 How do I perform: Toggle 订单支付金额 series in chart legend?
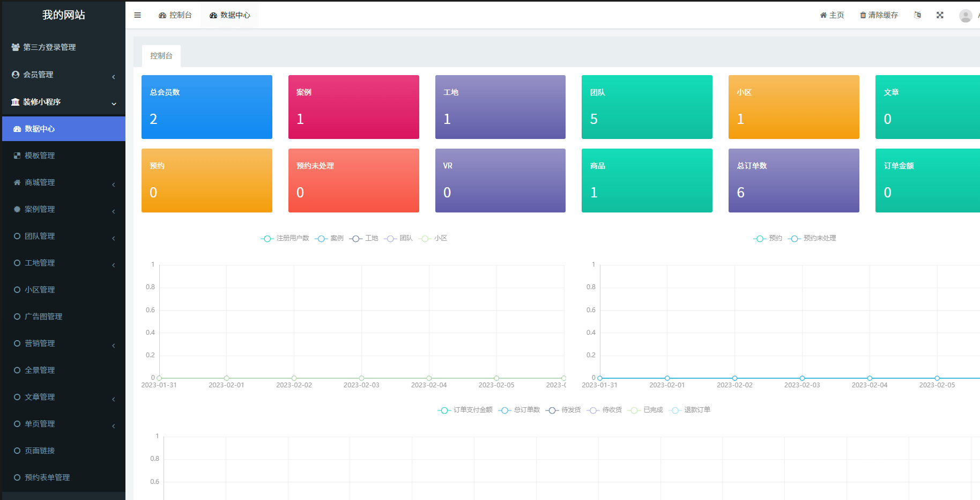pyautogui.click(x=465, y=410)
